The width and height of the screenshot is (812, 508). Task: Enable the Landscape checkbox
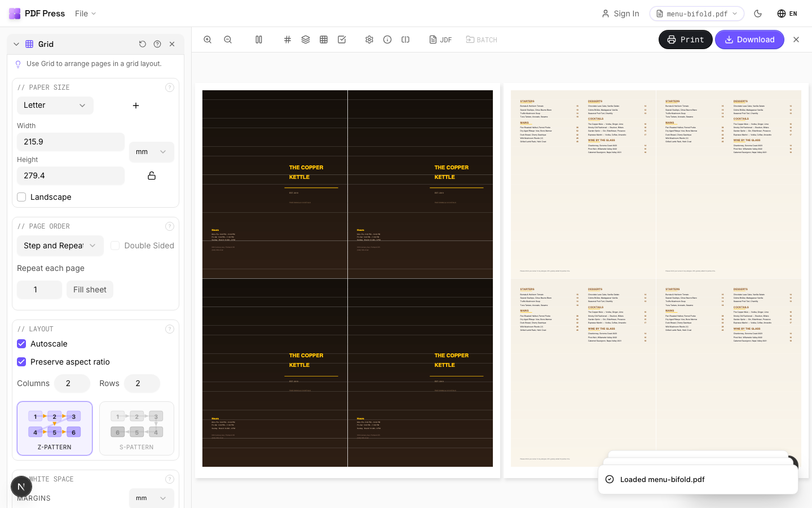[21, 197]
